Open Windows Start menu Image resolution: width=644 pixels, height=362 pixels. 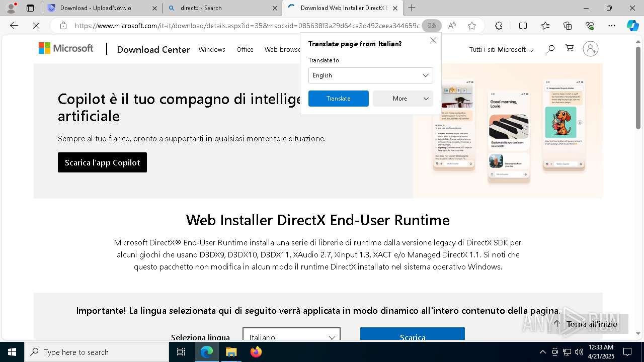pyautogui.click(x=12, y=352)
